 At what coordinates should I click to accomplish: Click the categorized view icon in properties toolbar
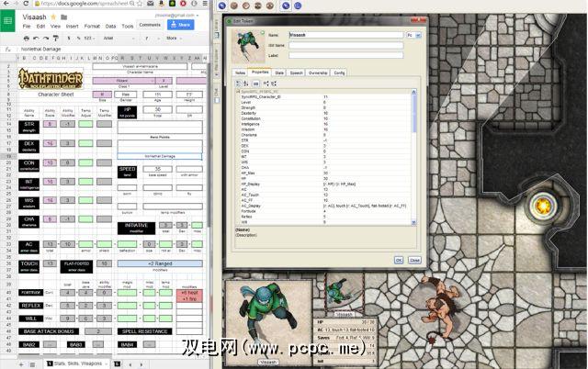pos(239,83)
